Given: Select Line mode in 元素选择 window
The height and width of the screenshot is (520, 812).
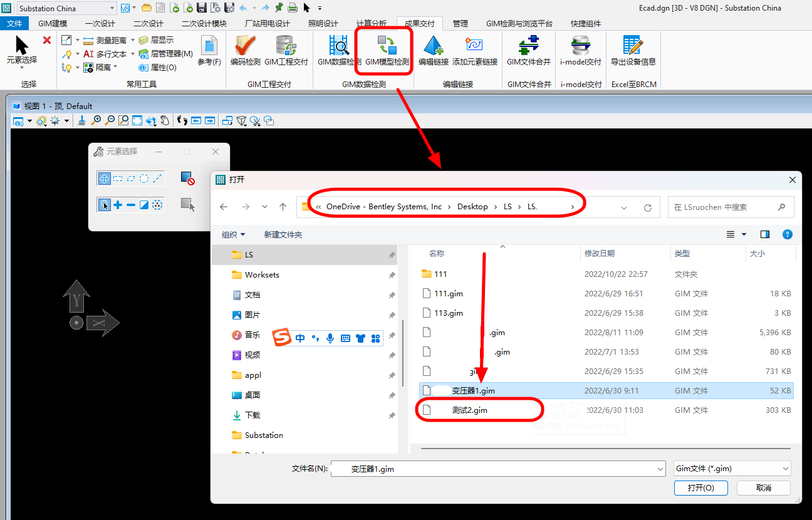Looking at the screenshot, I should pyautogui.click(x=157, y=179).
